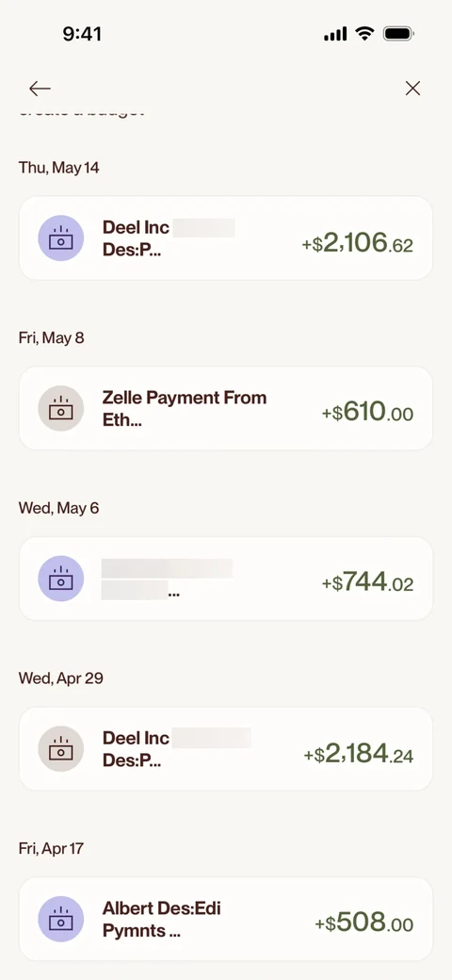452x980 pixels.
Task: Tap the Wi-Fi status icon
Action: 364,34
